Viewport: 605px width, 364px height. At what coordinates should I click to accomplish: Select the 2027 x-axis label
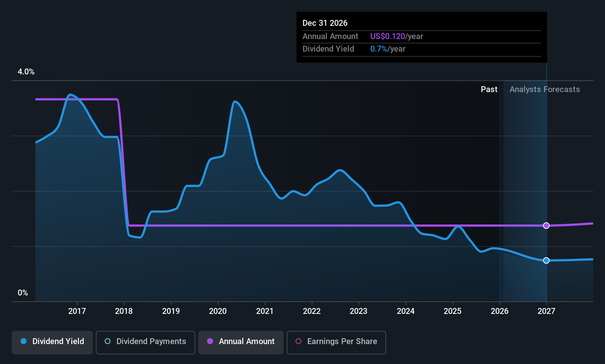pyautogui.click(x=546, y=311)
